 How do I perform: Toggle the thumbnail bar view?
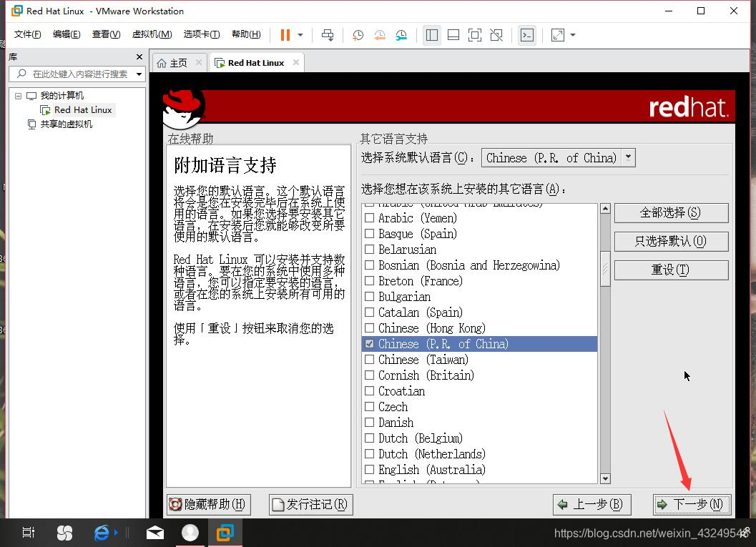(453, 35)
